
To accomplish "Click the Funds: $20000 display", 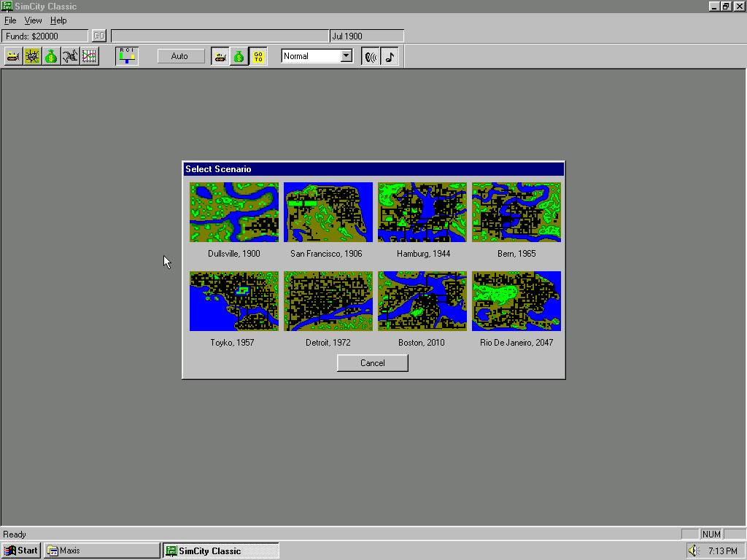I will 44,36.
